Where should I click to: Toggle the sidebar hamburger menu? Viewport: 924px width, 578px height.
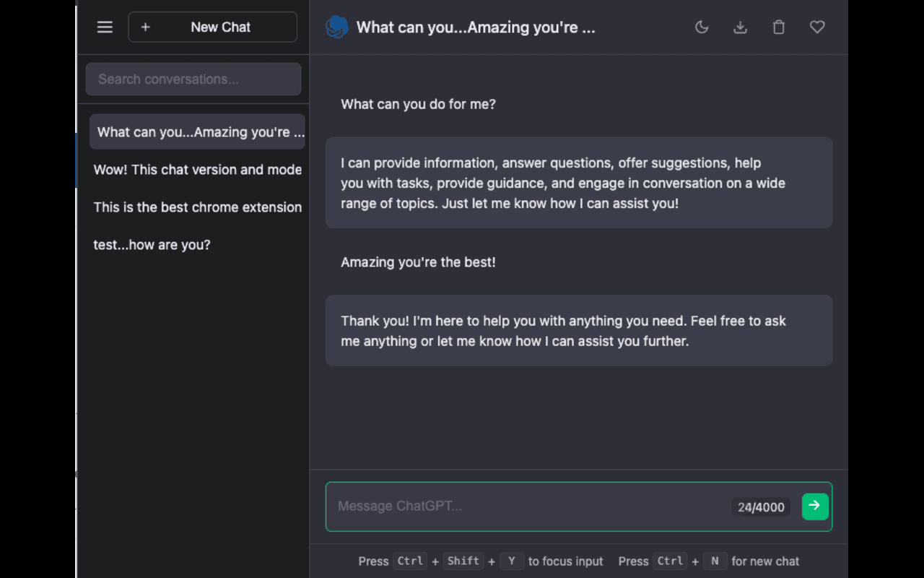click(x=105, y=27)
